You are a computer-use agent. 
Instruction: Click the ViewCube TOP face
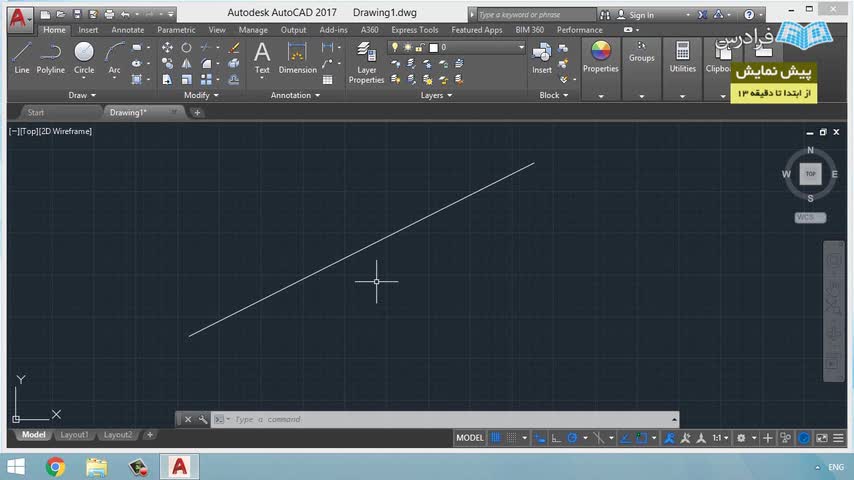(810, 174)
